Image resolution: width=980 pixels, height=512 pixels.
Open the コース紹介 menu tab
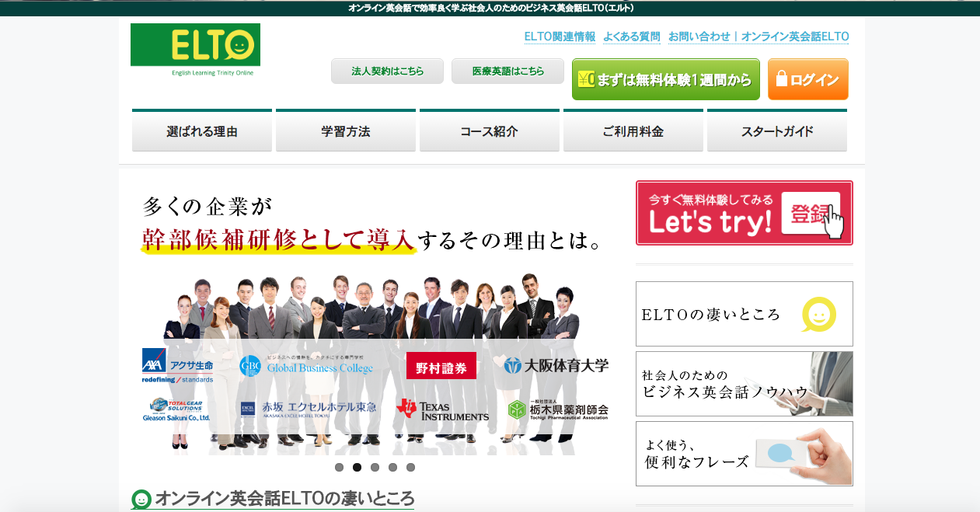point(490,131)
